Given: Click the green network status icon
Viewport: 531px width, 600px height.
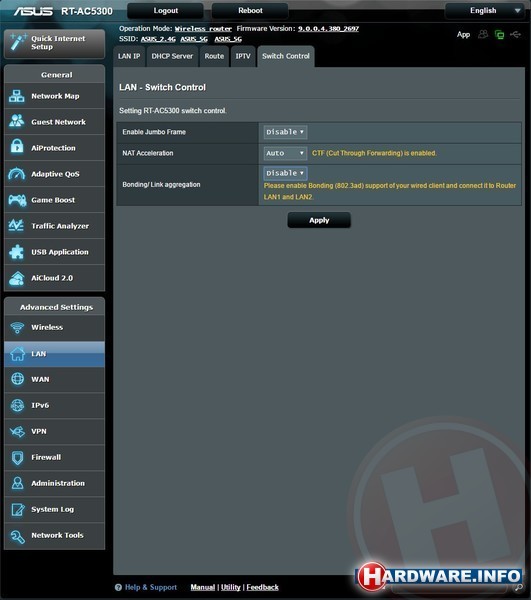Looking at the screenshot, I should click(499, 34).
